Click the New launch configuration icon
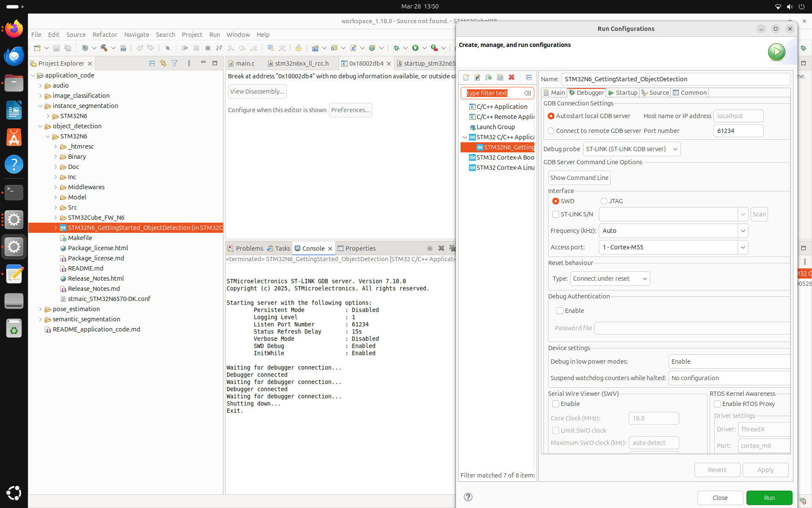This screenshot has width=812, height=508. (x=466, y=77)
